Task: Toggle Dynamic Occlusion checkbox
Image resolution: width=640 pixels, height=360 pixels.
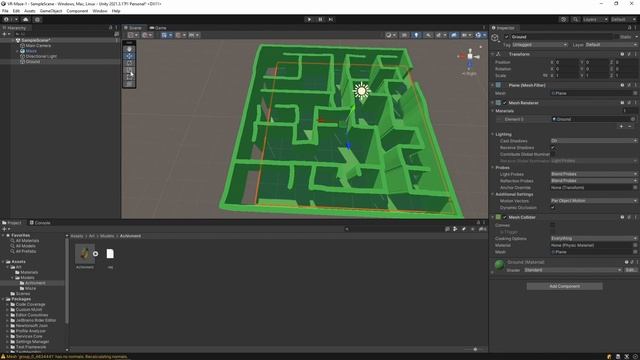Action: 553,207
